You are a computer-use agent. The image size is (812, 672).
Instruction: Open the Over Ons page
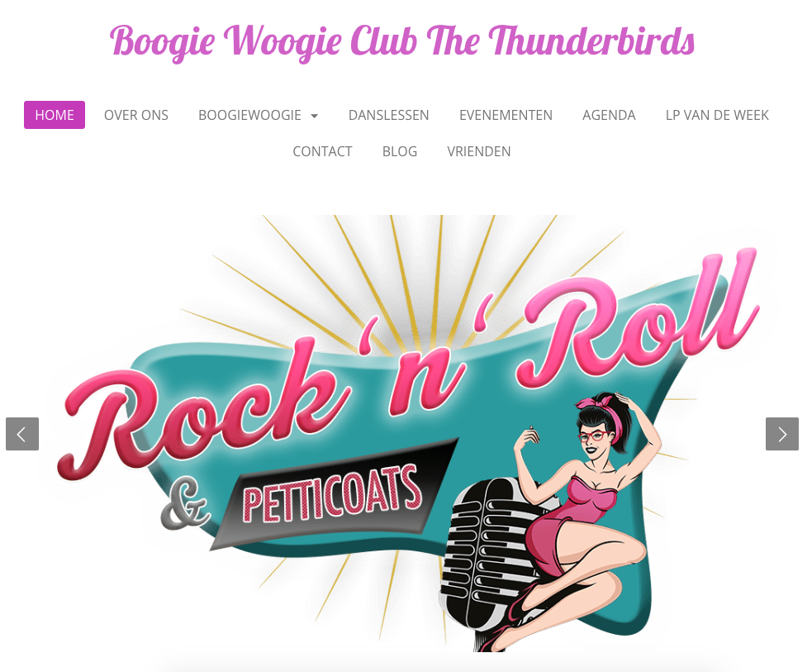[136, 115]
